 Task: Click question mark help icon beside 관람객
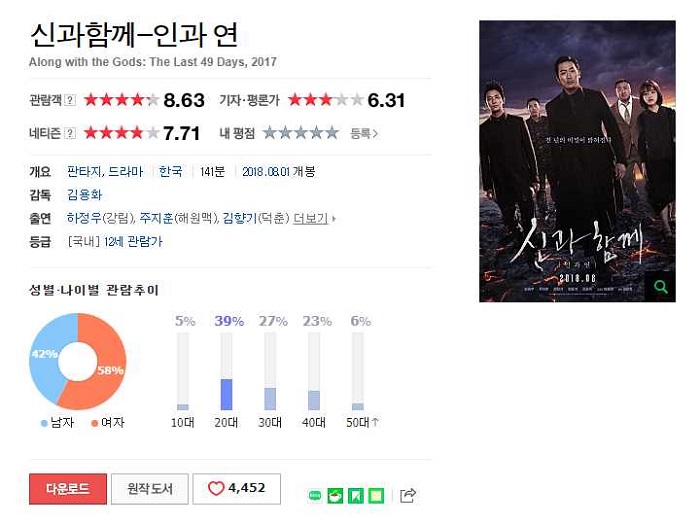[70, 100]
